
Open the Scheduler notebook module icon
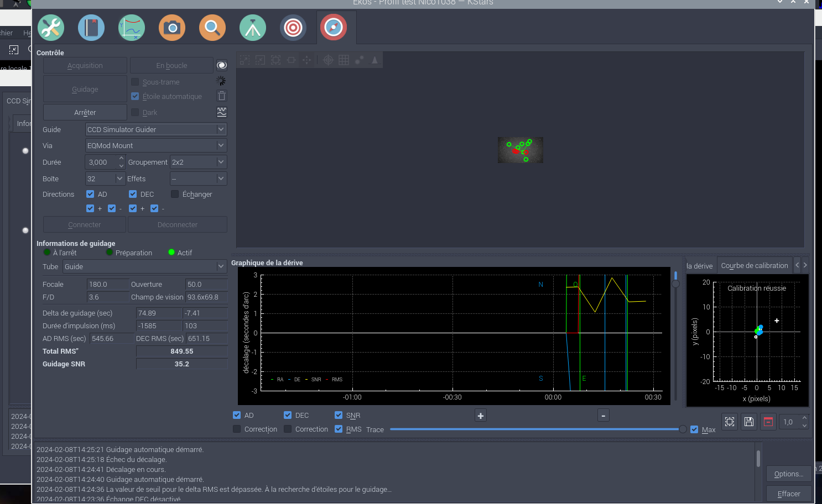[x=91, y=27]
